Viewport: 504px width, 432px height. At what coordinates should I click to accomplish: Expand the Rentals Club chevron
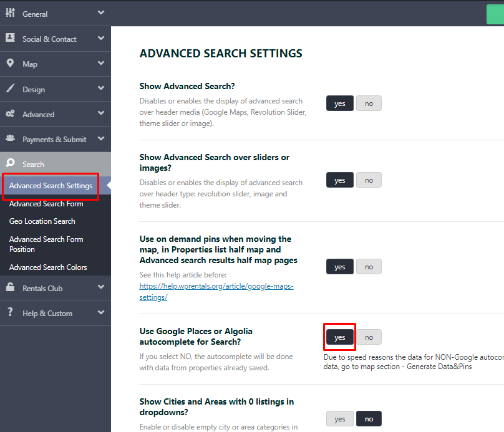click(x=101, y=288)
